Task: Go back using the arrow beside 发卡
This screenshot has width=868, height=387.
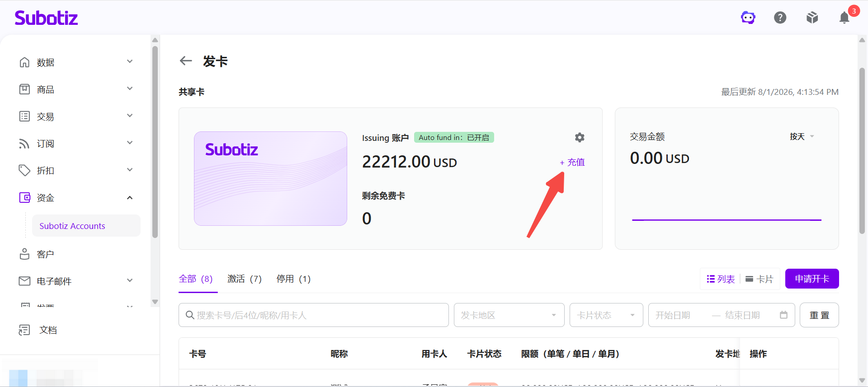Action: pyautogui.click(x=186, y=61)
